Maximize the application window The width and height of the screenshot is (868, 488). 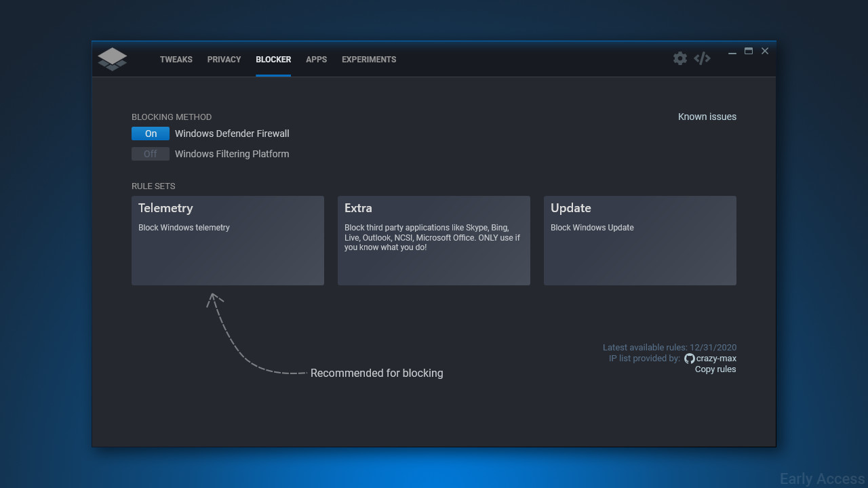pyautogui.click(x=749, y=52)
